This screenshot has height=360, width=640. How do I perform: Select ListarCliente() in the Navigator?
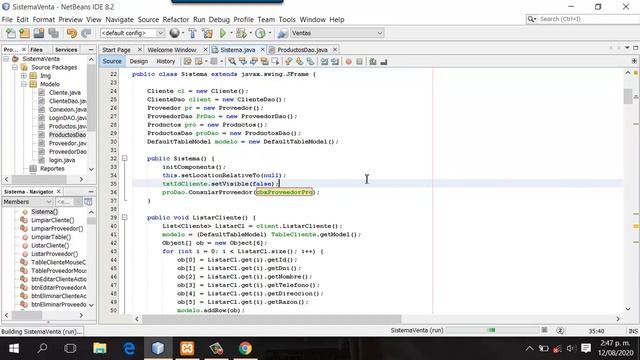(x=50, y=245)
